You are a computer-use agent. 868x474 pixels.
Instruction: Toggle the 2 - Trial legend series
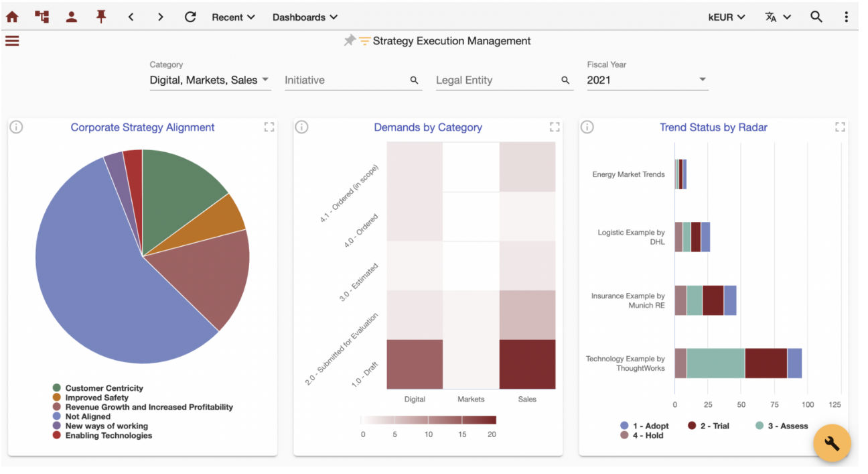pos(708,426)
